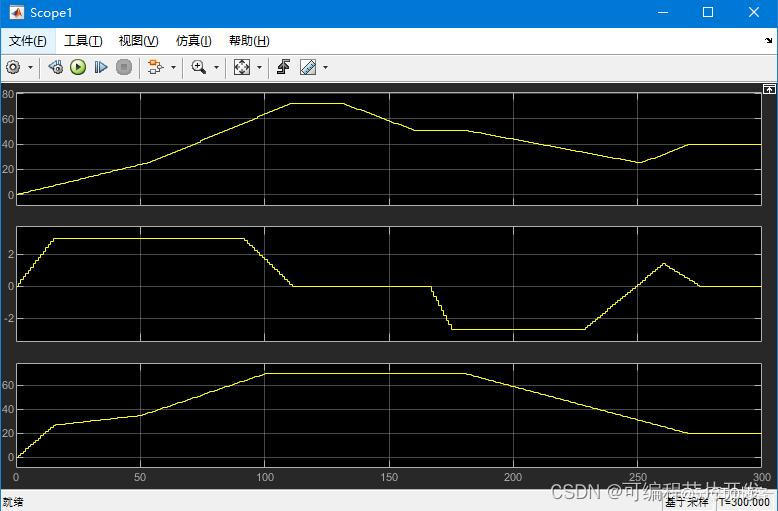
Task: Click the top plot's plateau near 72
Action: coord(317,103)
